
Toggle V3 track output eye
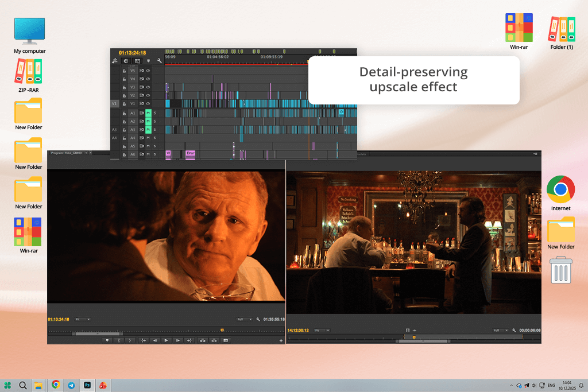pyautogui.click(x=148, y=87)
